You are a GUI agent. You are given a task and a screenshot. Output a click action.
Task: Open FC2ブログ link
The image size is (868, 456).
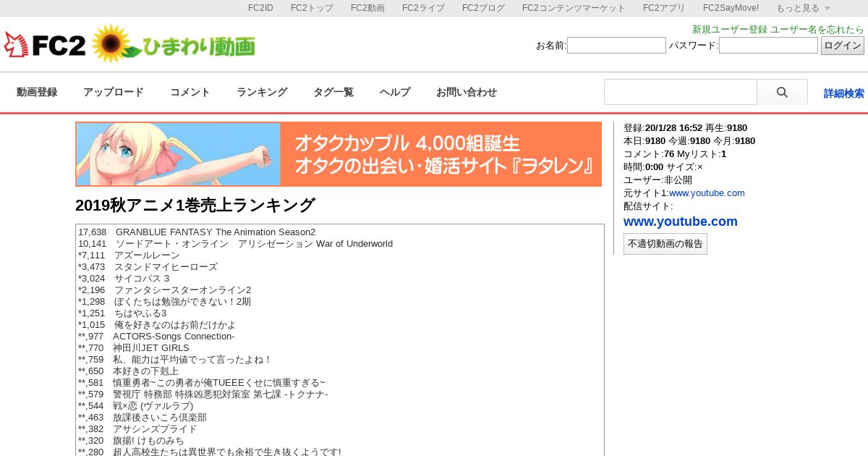coord(483,8)
